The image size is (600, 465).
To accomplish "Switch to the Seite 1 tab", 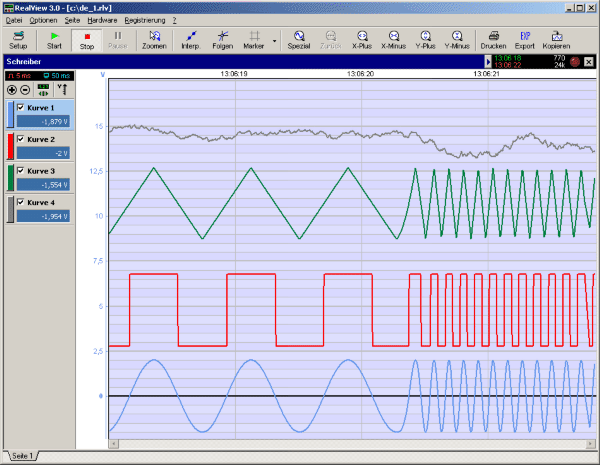I will click(x=22, y=456).
